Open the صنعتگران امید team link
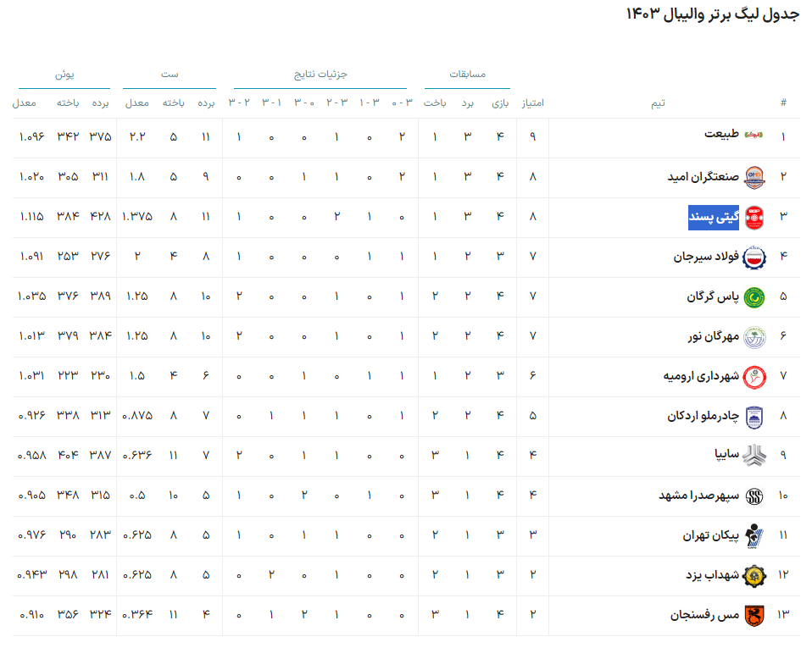 pos(704,177)
